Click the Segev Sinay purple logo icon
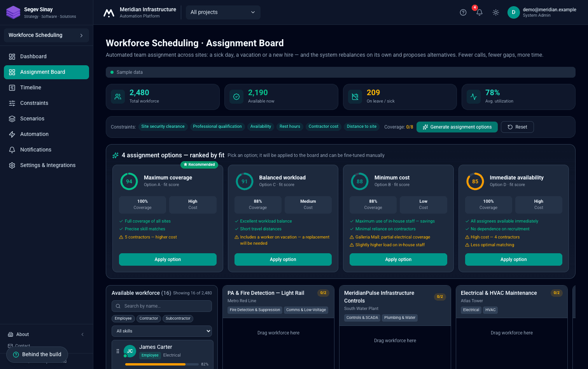The image size is (588, 369). [13, 12]
